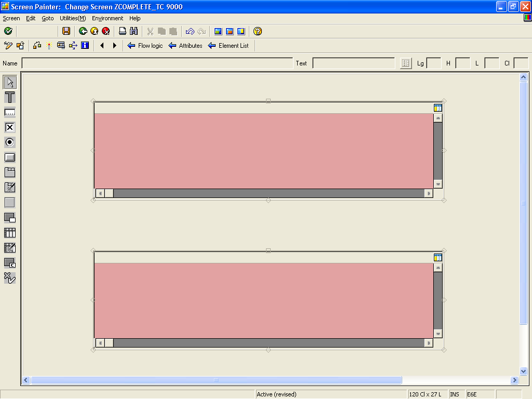Image resolution: width=532 pixels, height=399 pixels.
Task: Click the configuration icon on the lower table control
Action: click(438, 256)
